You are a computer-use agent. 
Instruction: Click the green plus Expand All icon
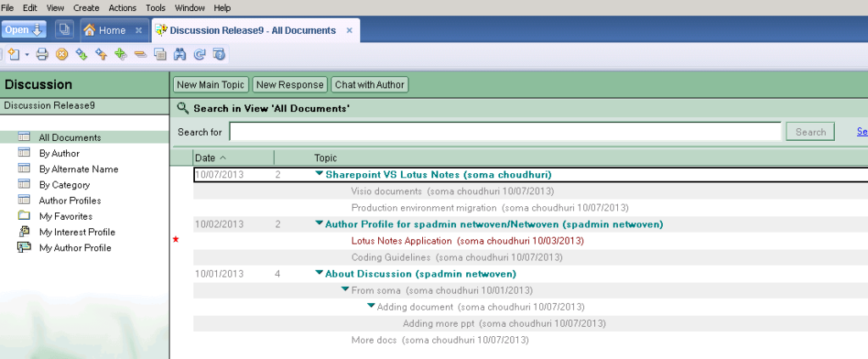(x=120, y=54)
